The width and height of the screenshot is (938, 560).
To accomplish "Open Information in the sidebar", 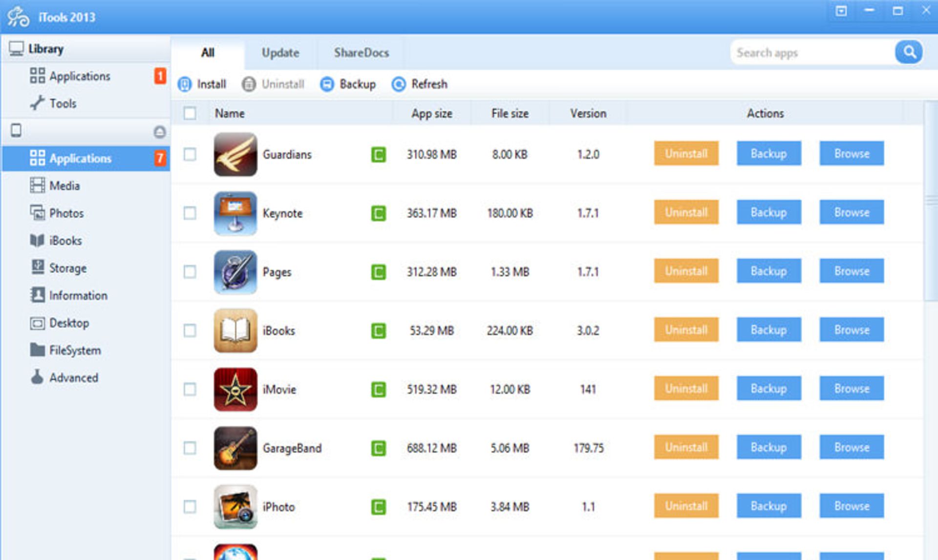I will pyautogui.click(x=85, y=295).
